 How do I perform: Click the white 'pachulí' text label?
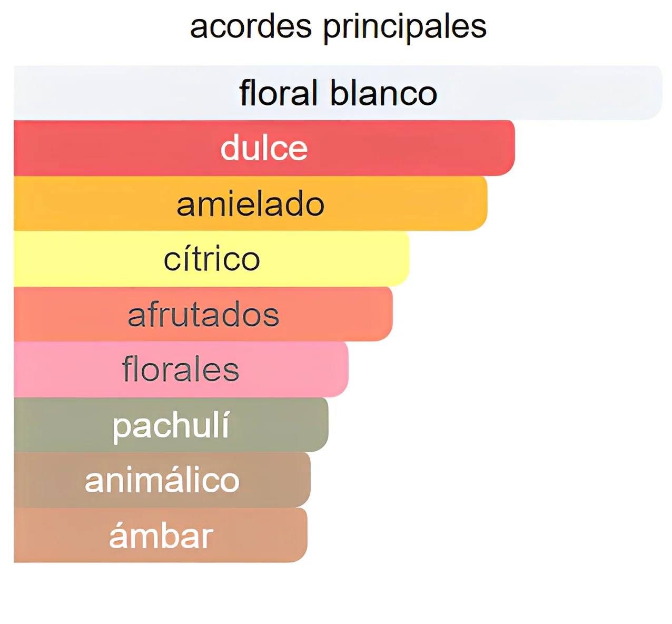click(171, 425)
